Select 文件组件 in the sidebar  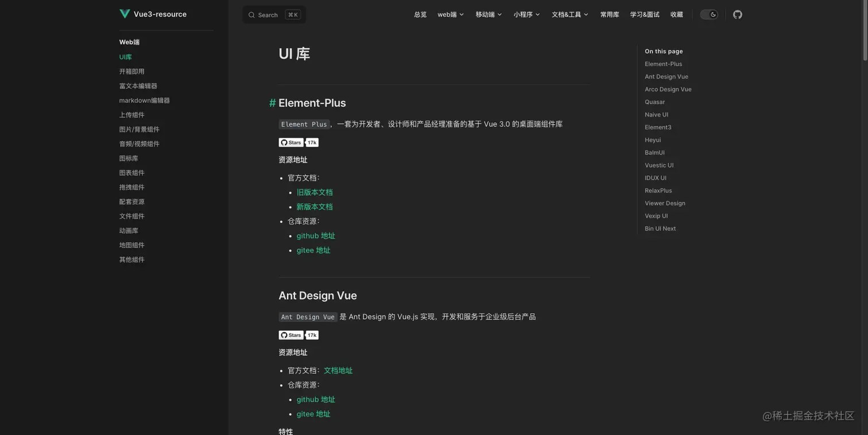[x=132, y=216]
